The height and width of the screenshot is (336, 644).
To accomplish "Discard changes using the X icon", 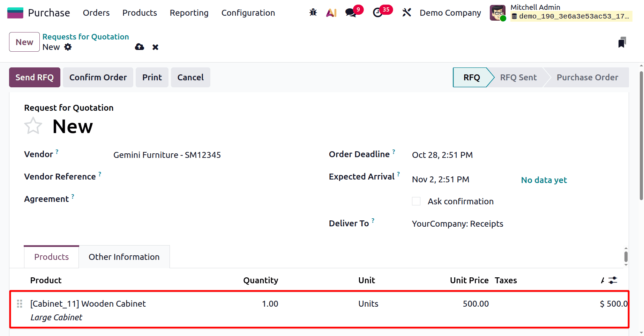I will pyautogui.click(x=155, y=47).
